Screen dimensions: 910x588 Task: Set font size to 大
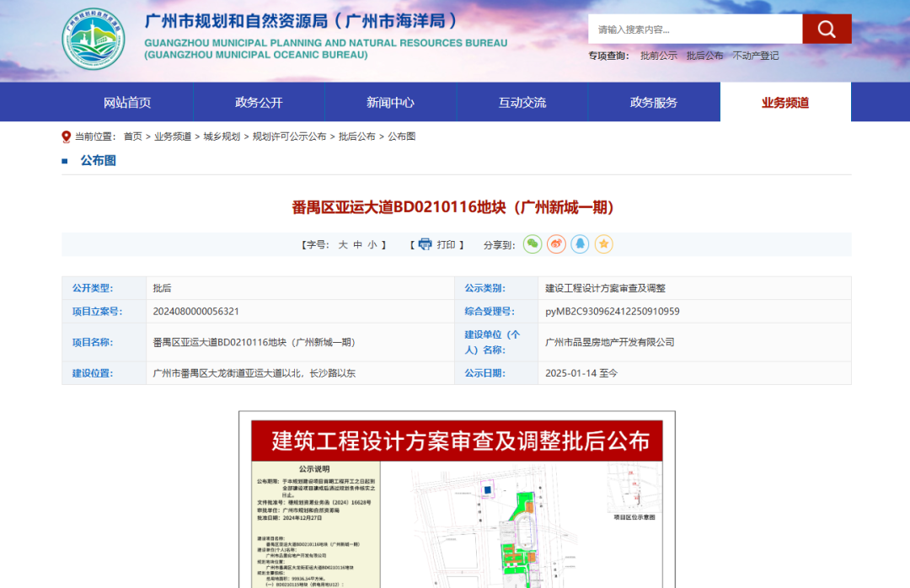click(343, 245)
